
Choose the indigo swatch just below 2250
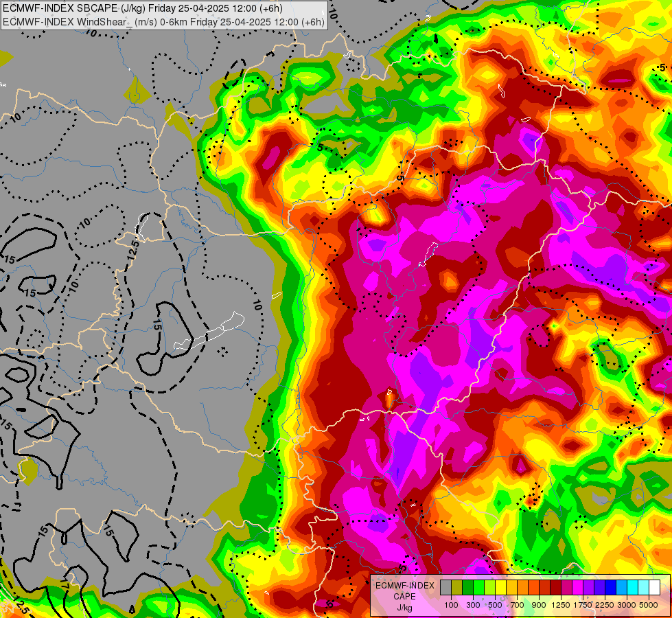(600, 587)
